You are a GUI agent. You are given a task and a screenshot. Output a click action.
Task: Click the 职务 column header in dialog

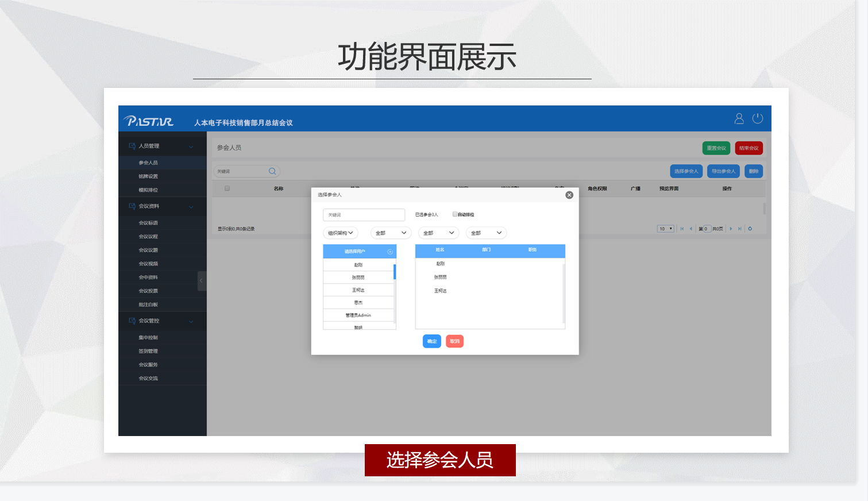click(533, 250)
